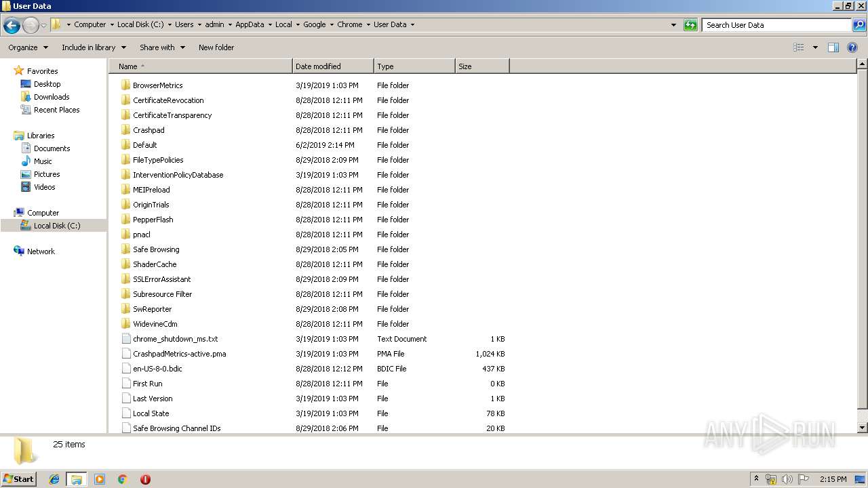Launch Internet Explorer from taskbar

click(54, 479)
